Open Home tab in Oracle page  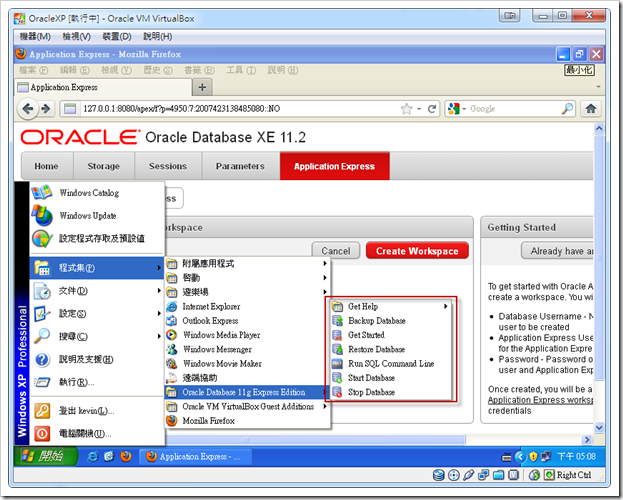click(46, 166)
